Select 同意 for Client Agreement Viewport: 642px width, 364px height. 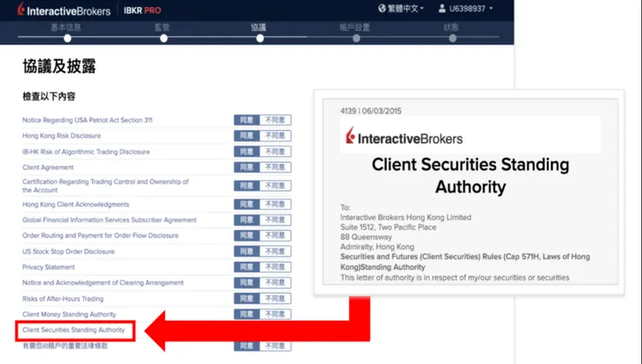(x=247, y=167)
